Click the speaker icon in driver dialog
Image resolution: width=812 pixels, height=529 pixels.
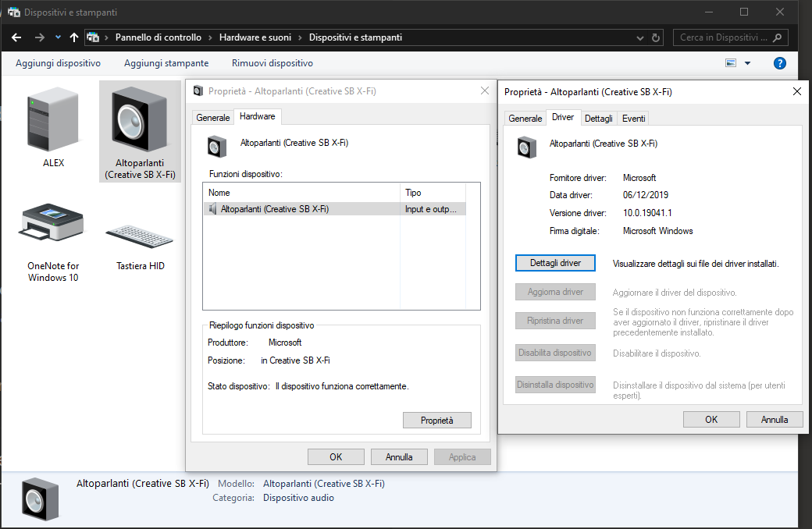pyautogui.click(x=526, y=147)
